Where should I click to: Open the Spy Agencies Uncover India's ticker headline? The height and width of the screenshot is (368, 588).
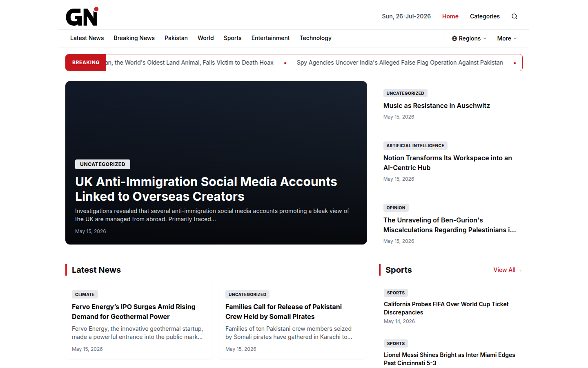click(x=400, y=63)
